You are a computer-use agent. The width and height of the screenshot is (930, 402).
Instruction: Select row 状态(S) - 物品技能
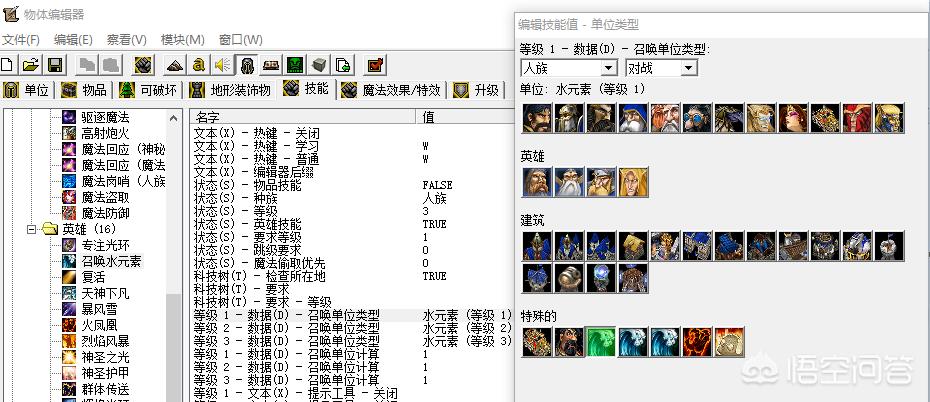(352, 185)
